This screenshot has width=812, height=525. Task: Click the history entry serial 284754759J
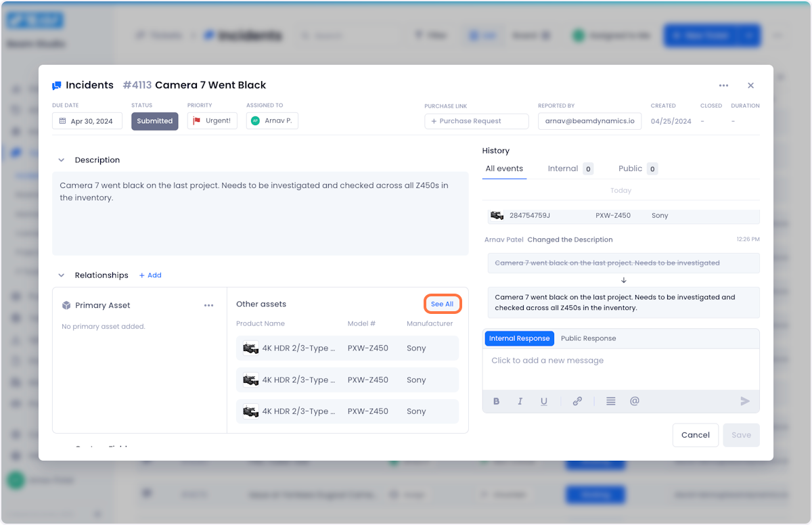click(x=530, y=216)
